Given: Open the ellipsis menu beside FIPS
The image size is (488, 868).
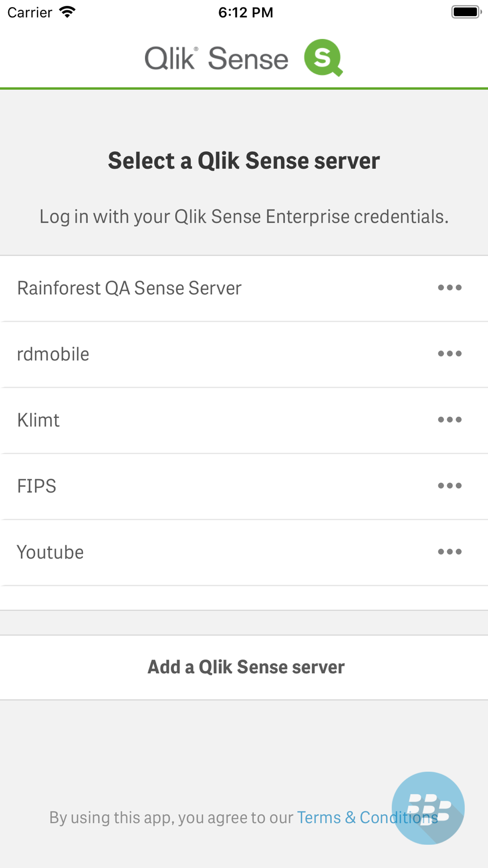Looking at the screenshot, I should (x=449, y=486).
